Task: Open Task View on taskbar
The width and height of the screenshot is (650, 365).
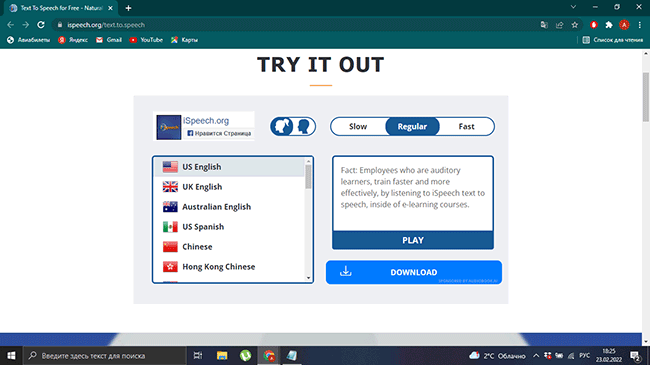Action: pyautogui.click(x=198, y=355)
